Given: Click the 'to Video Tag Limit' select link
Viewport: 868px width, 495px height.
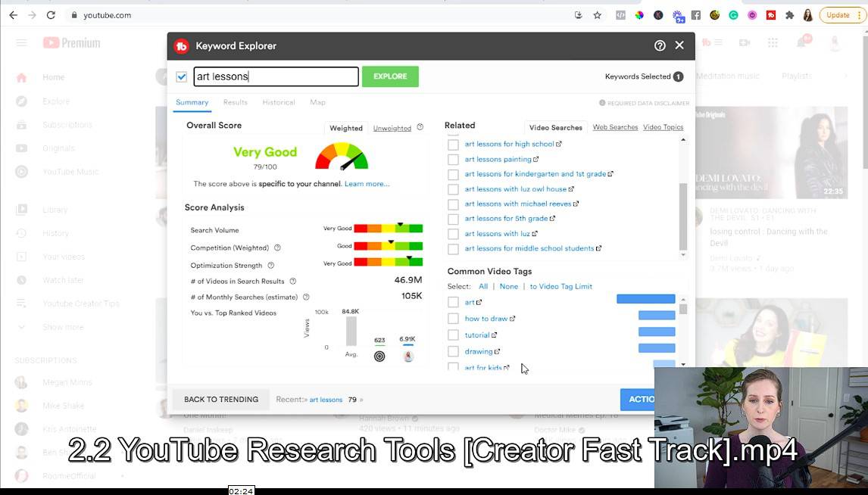Looking at the screenshot, I should tap(560, 286).
